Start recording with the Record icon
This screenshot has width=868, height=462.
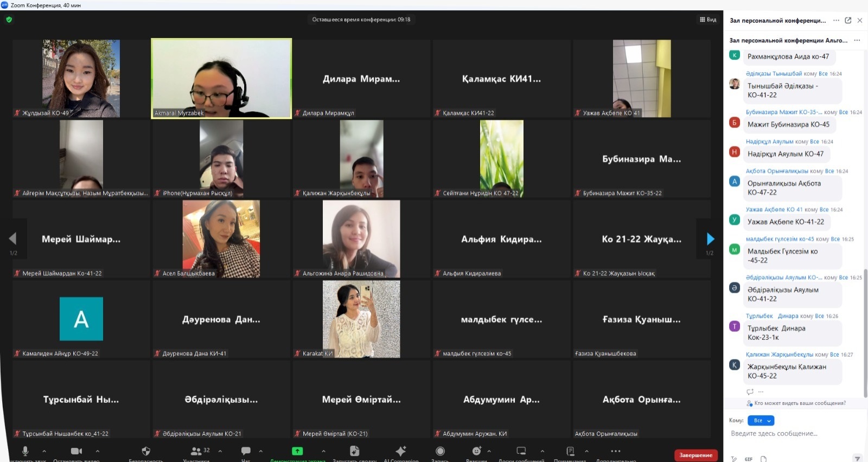click(x=440, y=451)
